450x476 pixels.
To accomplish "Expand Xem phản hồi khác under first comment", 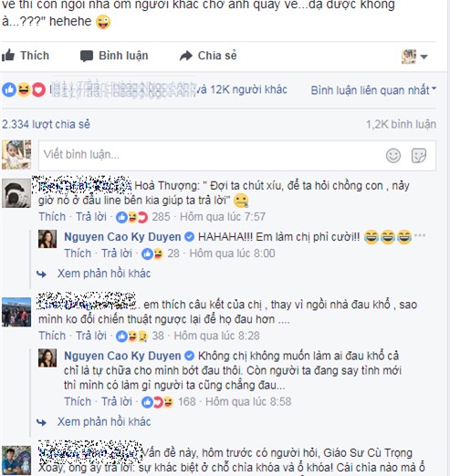I will 104,274.
